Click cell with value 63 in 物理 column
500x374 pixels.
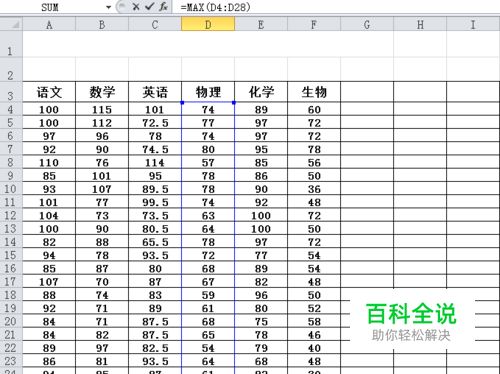208,215
